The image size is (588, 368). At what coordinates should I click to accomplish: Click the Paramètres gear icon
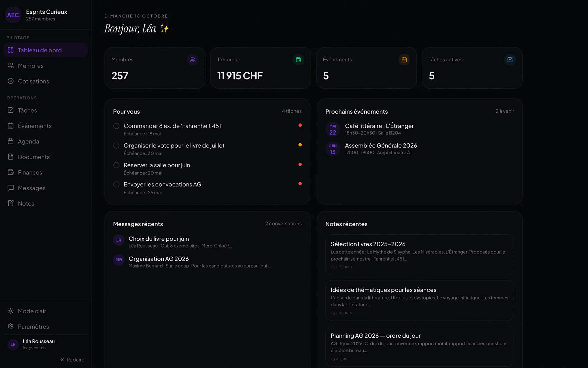click(x=11, y=326)
